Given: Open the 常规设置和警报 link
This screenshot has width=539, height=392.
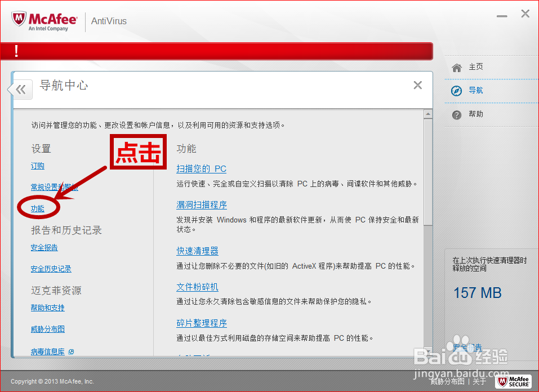Looking at the screenshot, I should pos(54,187).
